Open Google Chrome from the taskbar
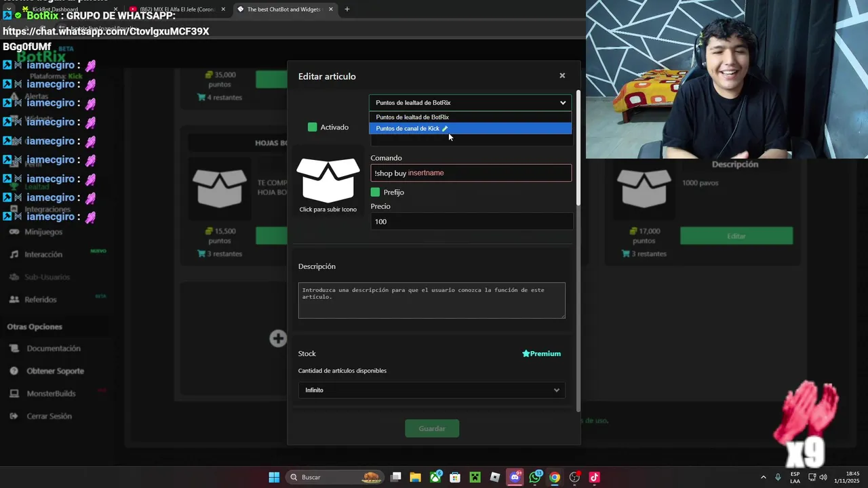Viewport: 868px width, 488px height. tap(555, 477)
